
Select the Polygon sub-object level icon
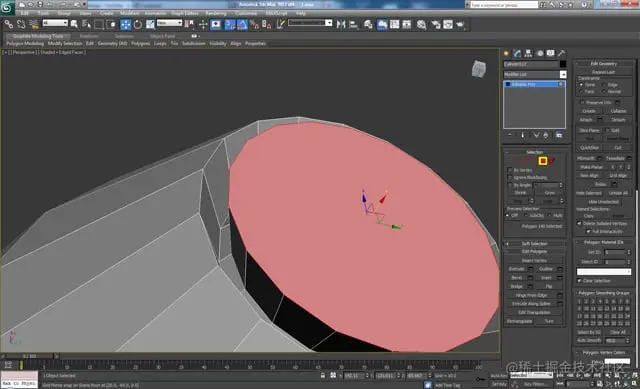pos(542,161)
